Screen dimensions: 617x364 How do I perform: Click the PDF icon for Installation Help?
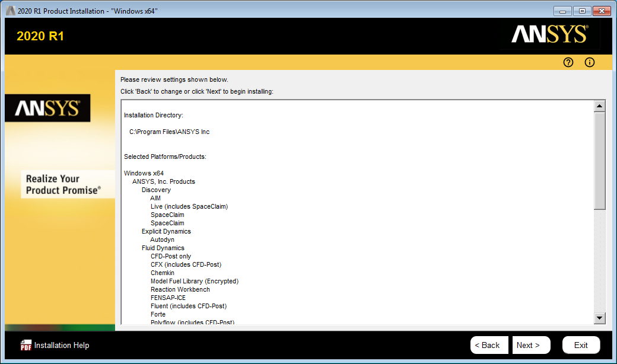[26, 345]
